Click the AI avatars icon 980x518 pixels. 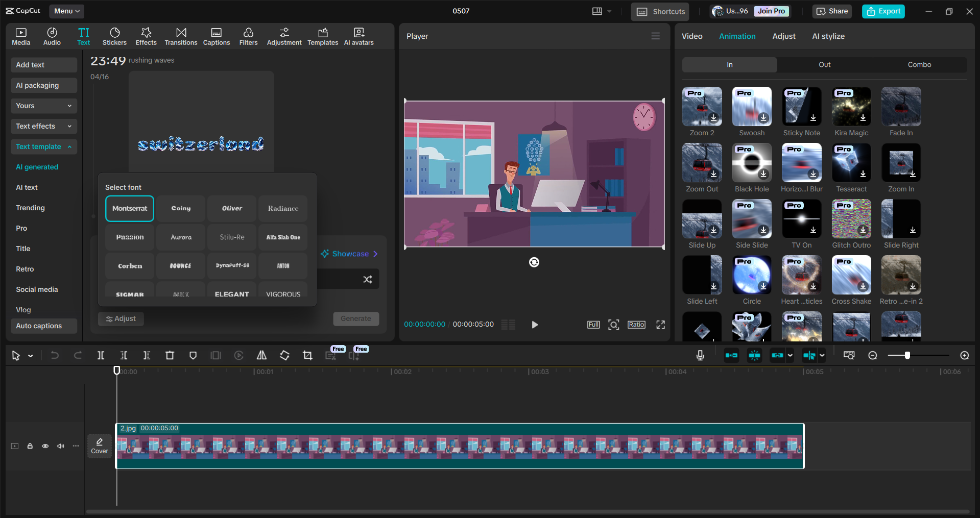pyautogui.click(x=358, y=36)
